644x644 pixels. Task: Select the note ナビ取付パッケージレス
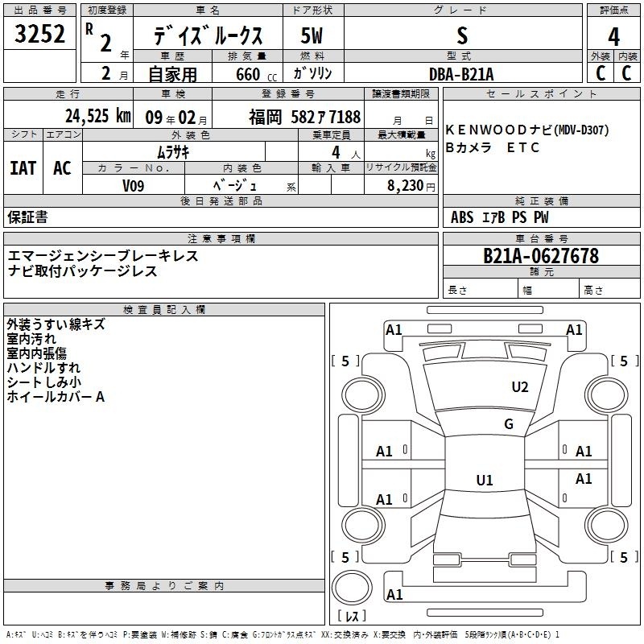(83, 271)
